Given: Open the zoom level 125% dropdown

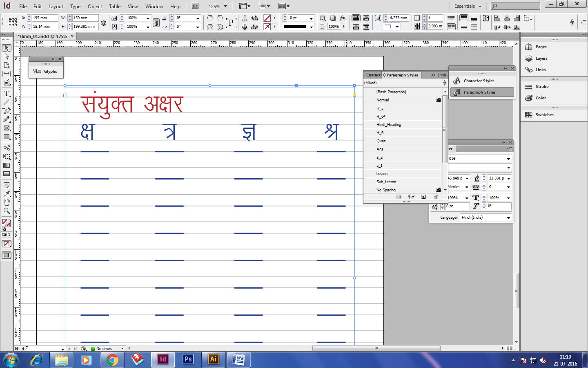Looking at the screenshot, I should [x=225, y=7].
